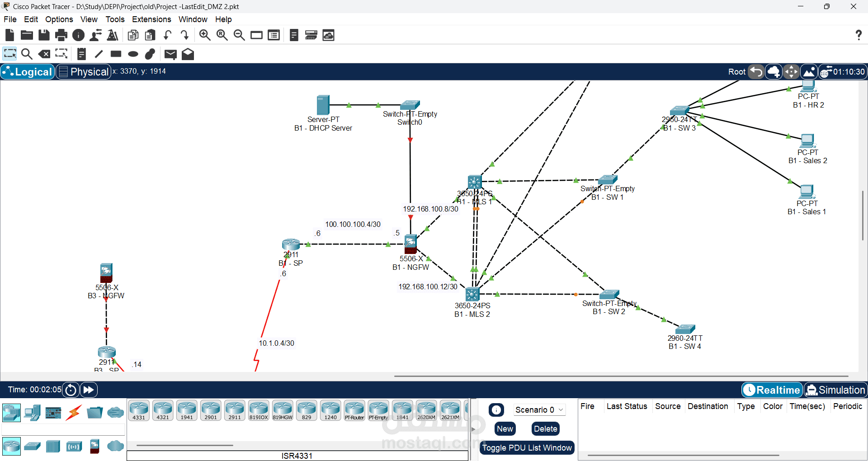Open the Window menu
The image size is (868, 461).
point(193,19)
